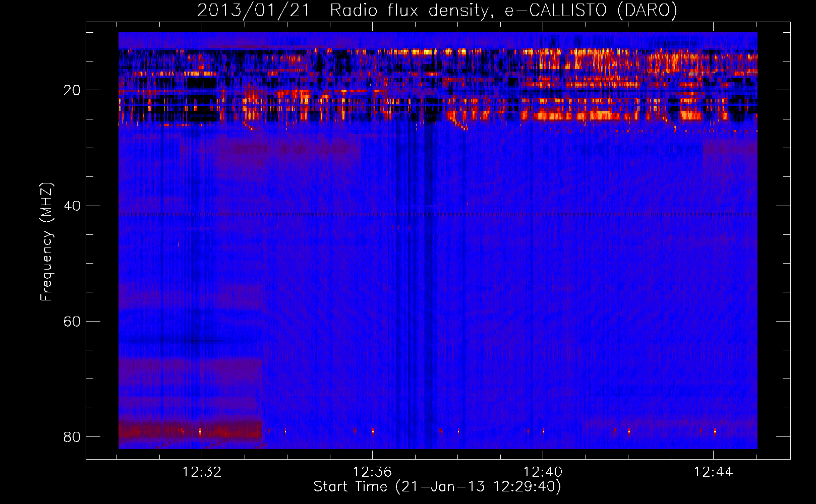Viewport: 816px width, 504px height.
Task: Click the 60 frequency tick label
Action: 72,321
